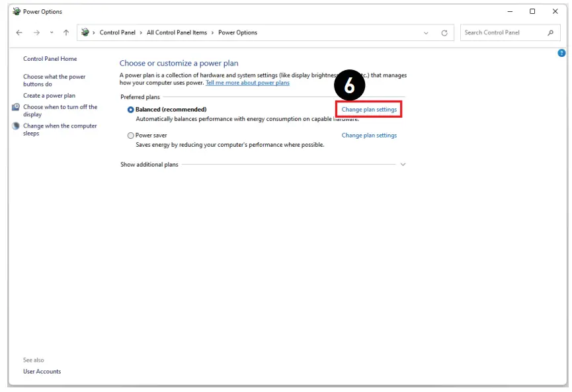Click the sleep moon icon in sidebar
Viewport: 572px width, 392px height.
point(16,126)
